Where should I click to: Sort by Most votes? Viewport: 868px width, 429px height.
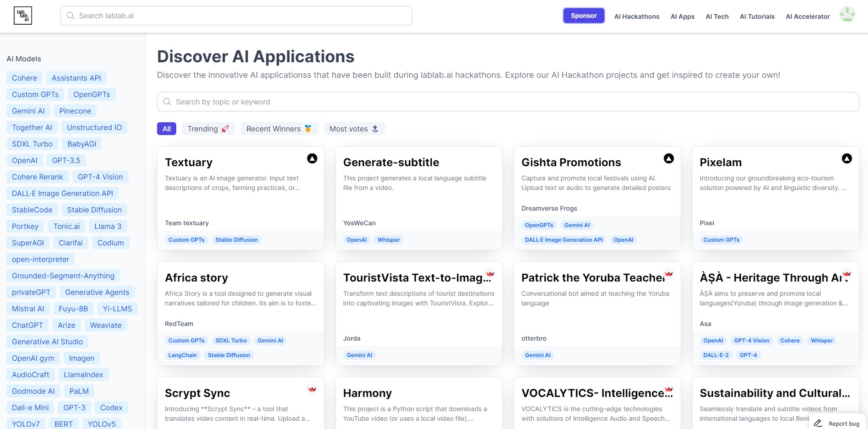pyautogui.click(x=354, y=129)
